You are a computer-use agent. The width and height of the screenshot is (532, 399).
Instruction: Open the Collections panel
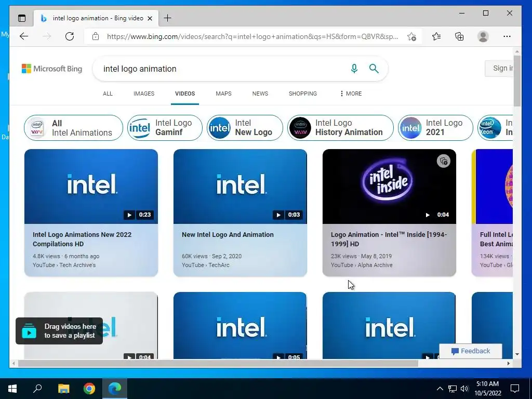459,36
